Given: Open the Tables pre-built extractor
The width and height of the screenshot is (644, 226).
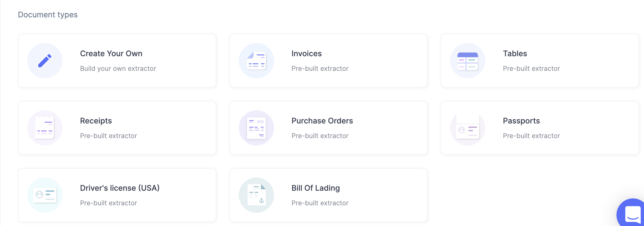Looking at the screenshot, I should pos(540,60).
